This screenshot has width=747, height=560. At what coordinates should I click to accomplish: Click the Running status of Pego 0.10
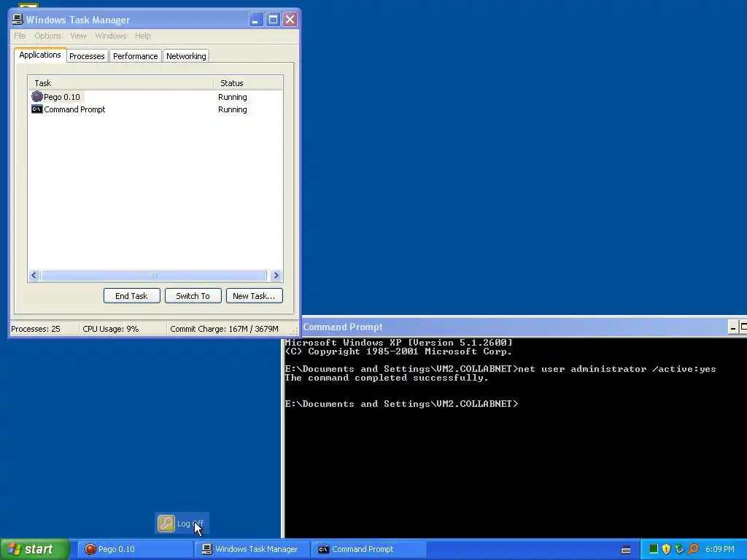(233, 97)
